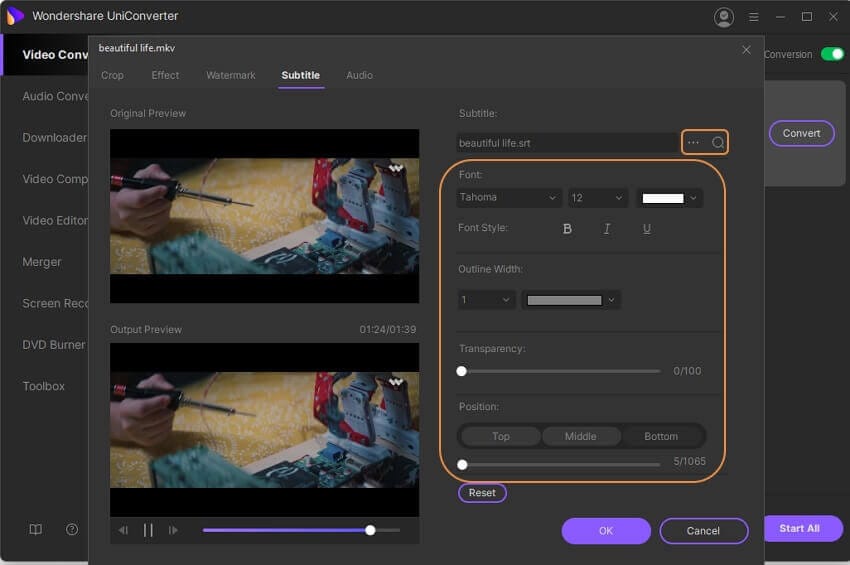Screen dimensions: 850x565
Task: Open the white font color dropdown
Action: [669, 198]
